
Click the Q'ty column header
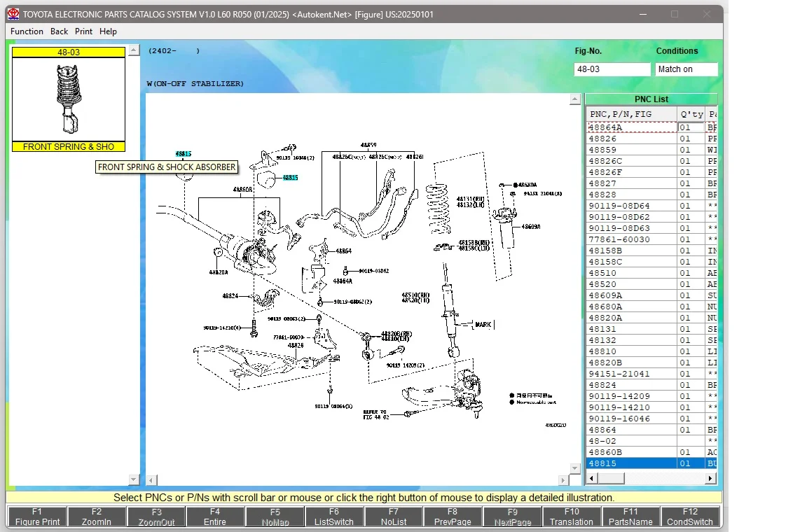691,113
